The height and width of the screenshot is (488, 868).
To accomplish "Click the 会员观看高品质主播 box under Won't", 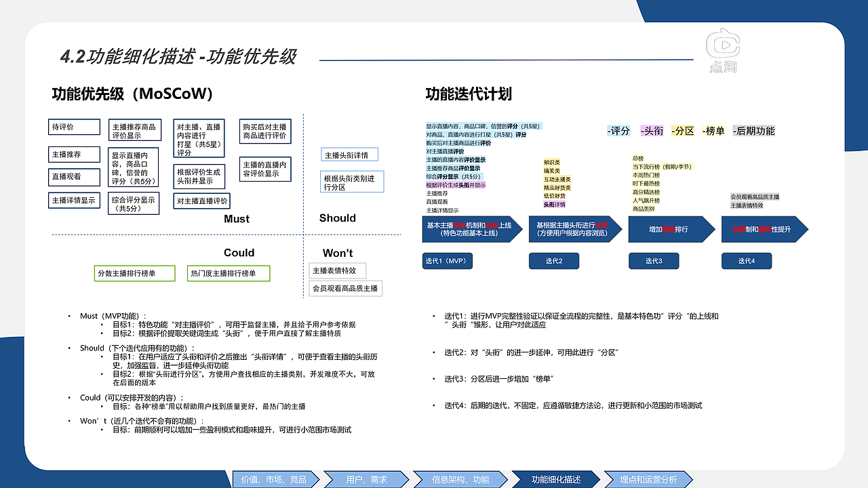I will click(345, 288).
